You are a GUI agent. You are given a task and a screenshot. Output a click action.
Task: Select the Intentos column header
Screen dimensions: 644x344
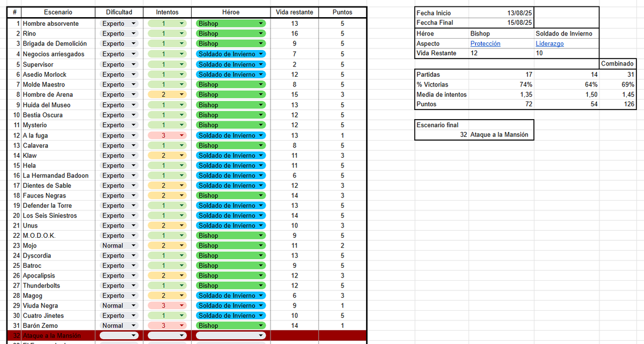pos(167,12)
